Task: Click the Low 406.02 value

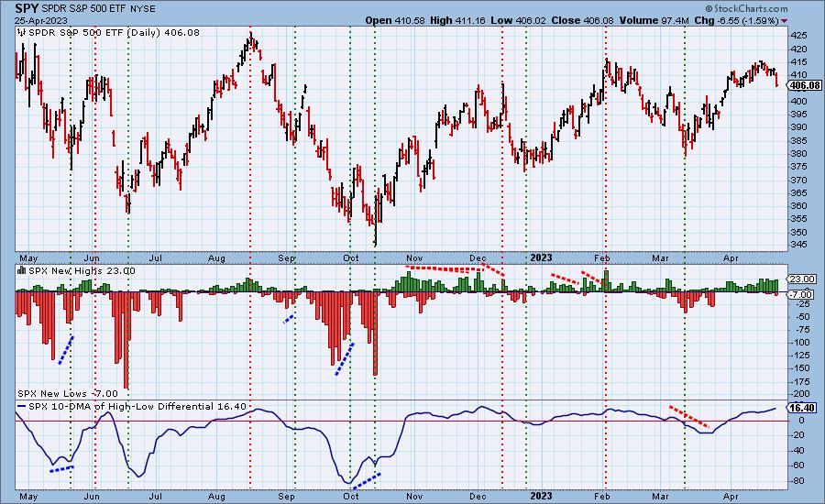Action: (x=518, y=20)
